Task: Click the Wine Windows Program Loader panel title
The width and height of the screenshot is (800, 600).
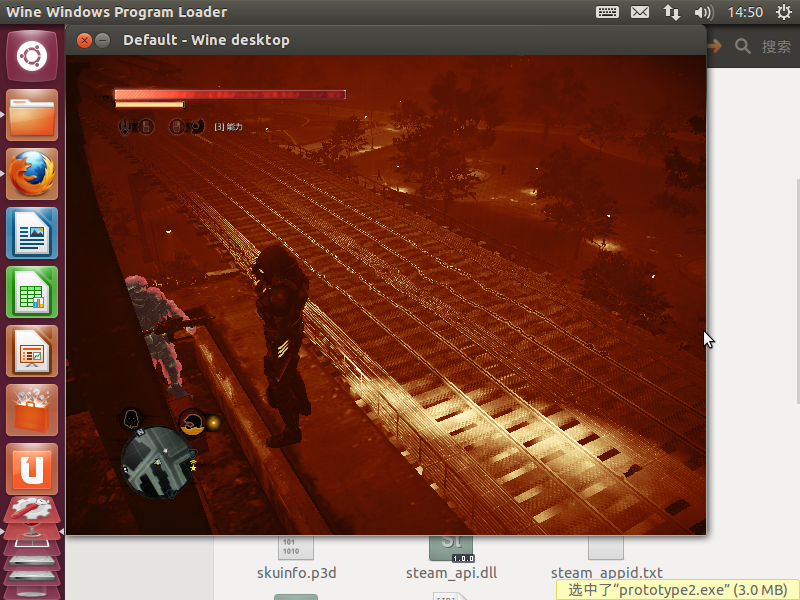Action: pos(116,12)
